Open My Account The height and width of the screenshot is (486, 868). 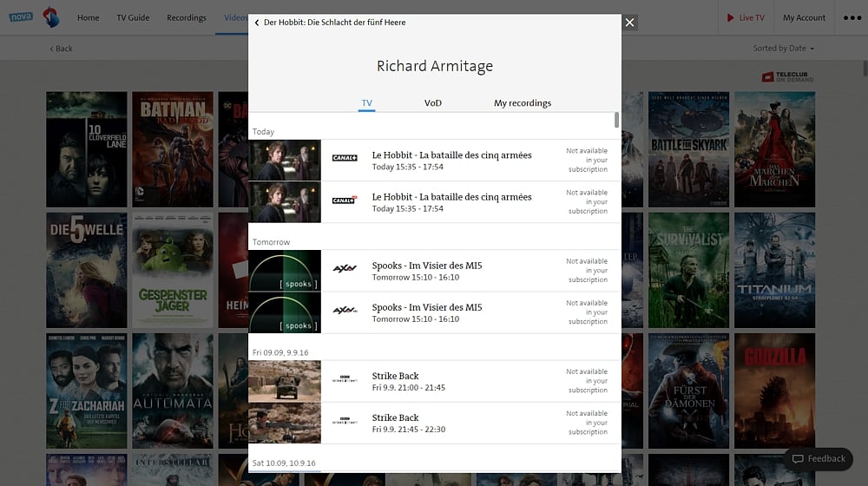(x=804, y=17)
